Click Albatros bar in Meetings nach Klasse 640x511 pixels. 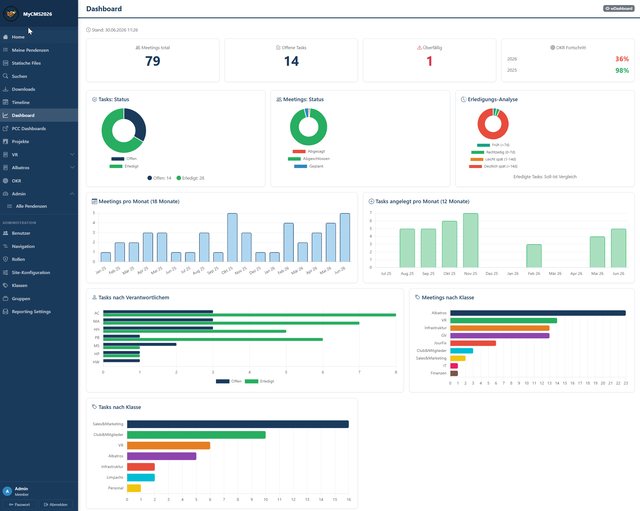538,313
